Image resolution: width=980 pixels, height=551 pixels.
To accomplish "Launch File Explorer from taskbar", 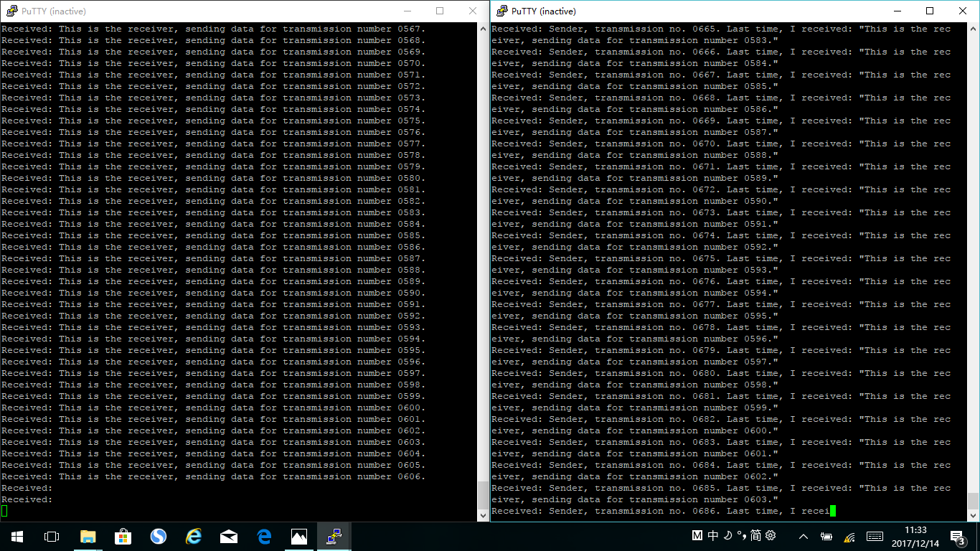I will (x=88, y=536).
